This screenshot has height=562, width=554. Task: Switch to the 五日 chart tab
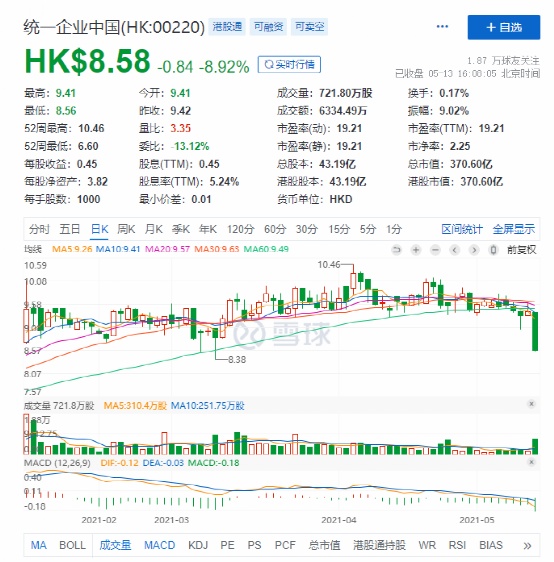(x=70, y=229)
